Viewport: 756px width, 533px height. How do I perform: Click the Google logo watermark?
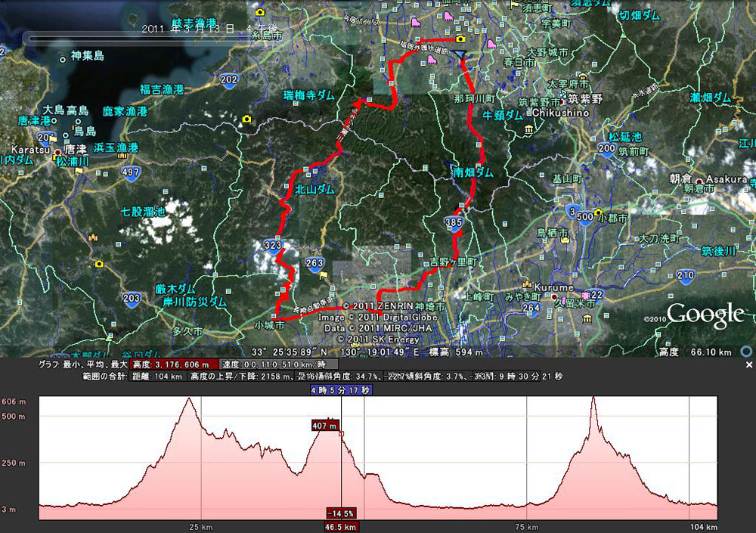705,315
